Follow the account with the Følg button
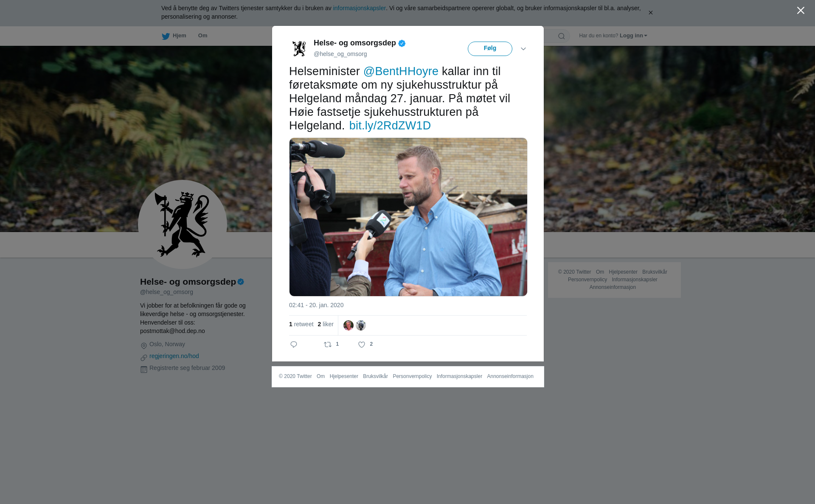815x504 pixels. point(490,49)
